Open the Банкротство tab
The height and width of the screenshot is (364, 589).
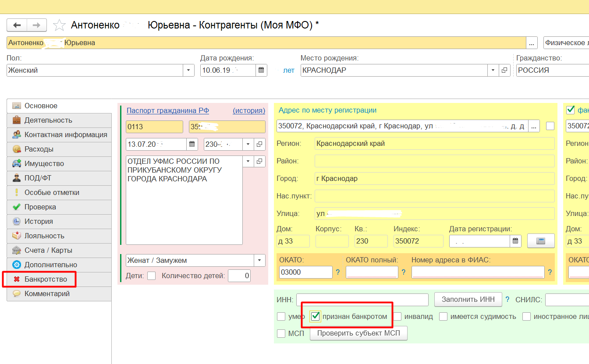(59, 279)
